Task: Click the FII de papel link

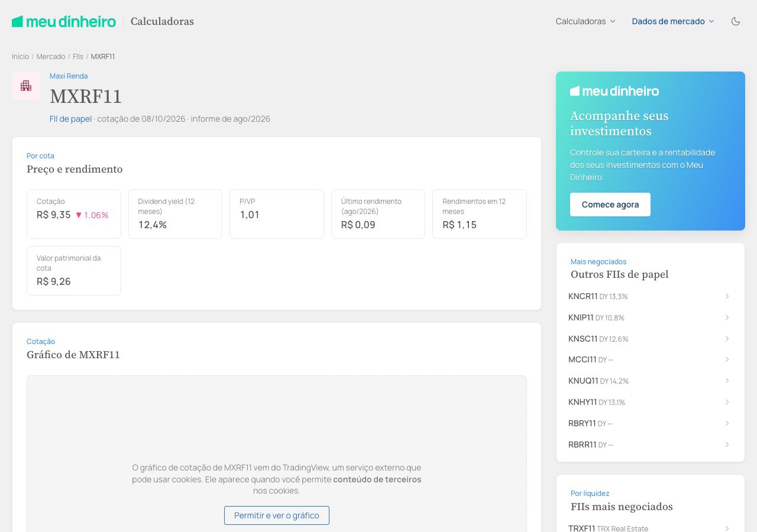Action: pos(70,119)
